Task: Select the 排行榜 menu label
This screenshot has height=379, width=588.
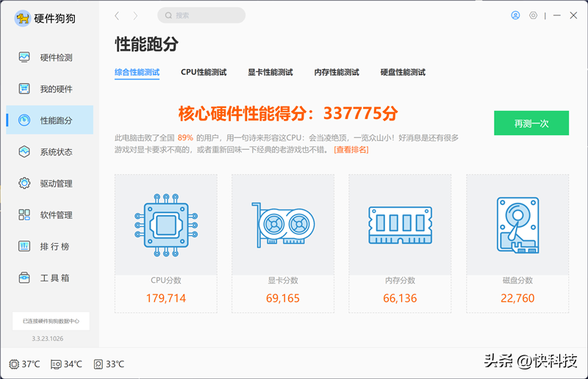Action: pyautogui.click(x=54, y=246)
